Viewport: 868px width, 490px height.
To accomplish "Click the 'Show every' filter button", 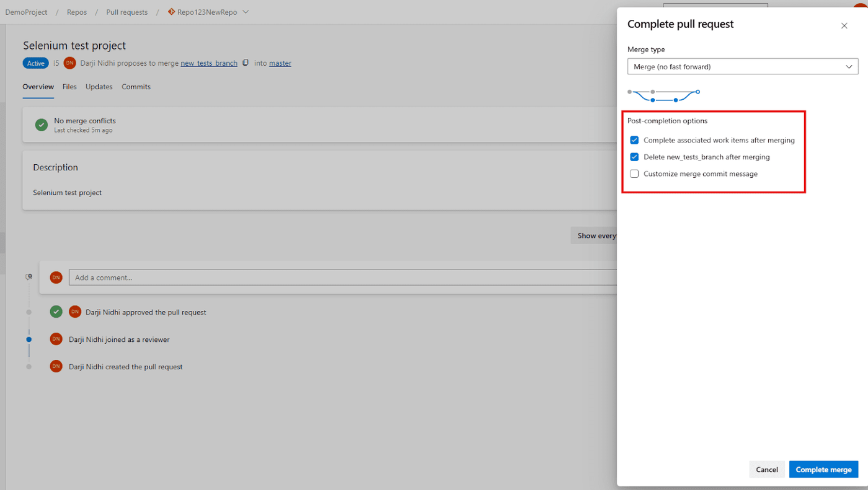I will (x=594, y=235).
